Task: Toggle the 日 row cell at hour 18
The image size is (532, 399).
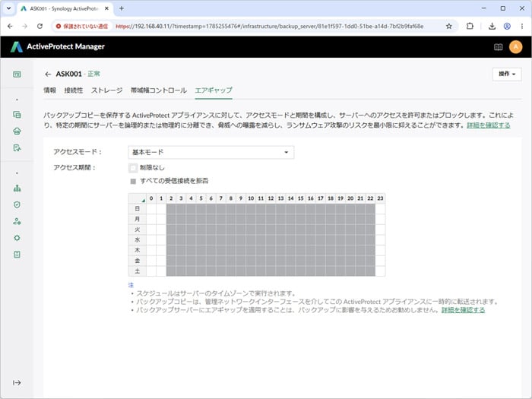Action: tap(331, 209)
